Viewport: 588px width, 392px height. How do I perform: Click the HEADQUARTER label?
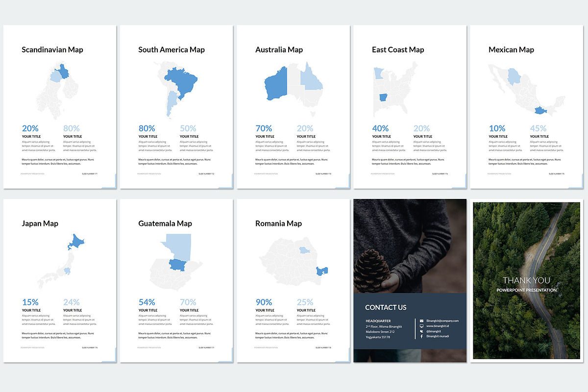378,321
